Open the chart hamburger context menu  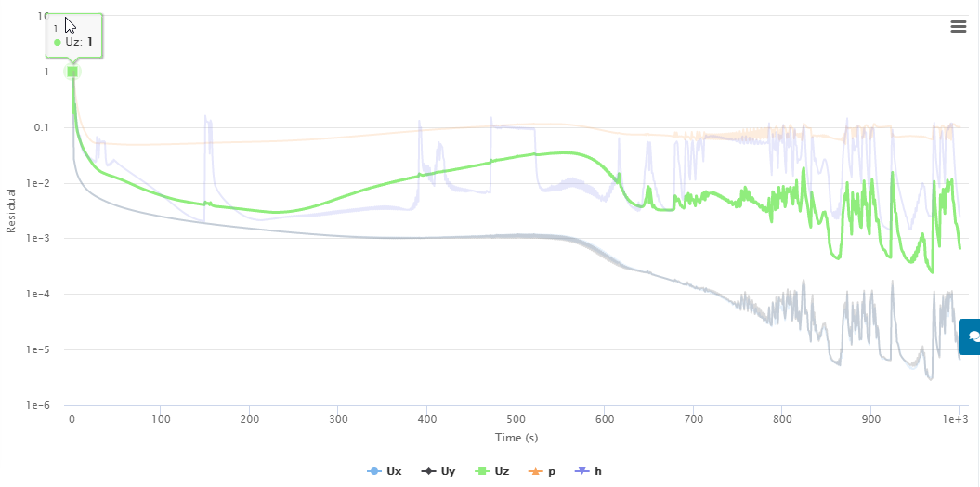[959, 27]
